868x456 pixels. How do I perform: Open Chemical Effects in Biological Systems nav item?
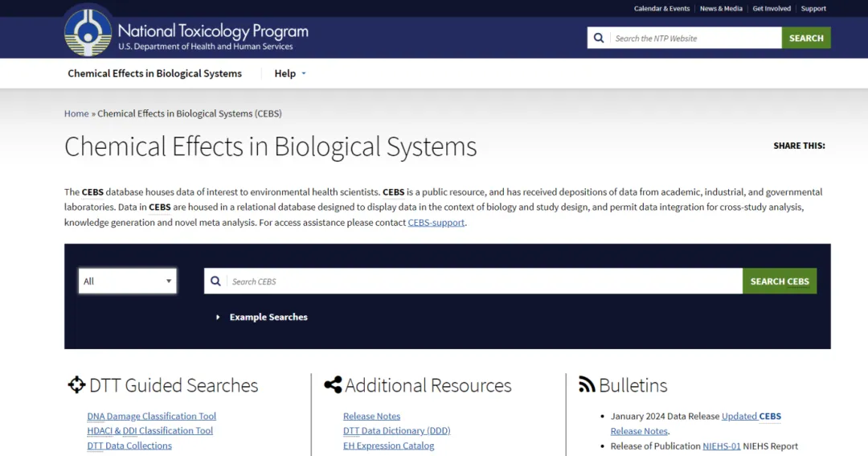[x=154, y=74]
